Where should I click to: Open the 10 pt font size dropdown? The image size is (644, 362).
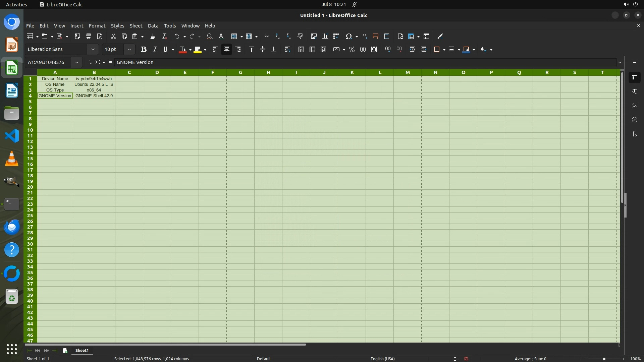pos(129,49)
